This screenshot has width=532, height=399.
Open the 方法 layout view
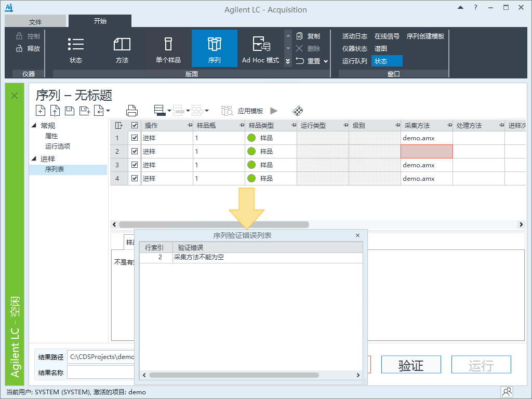[122, 49]
